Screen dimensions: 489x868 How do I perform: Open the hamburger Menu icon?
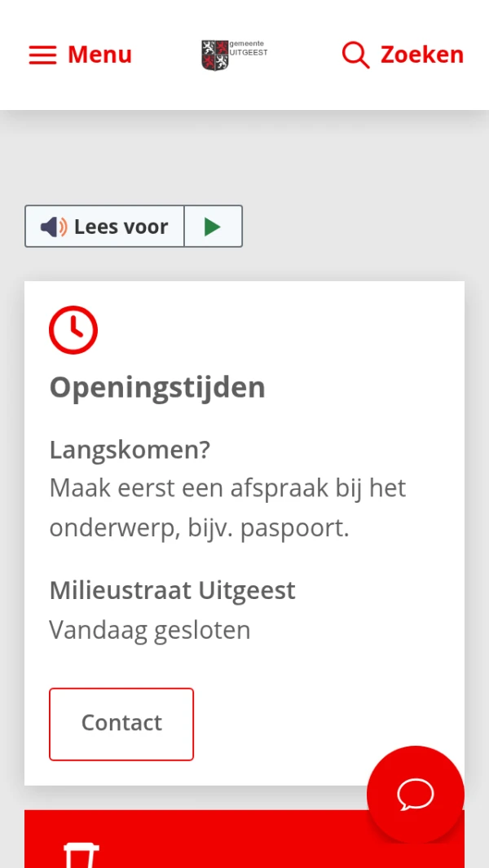(42, 55)
